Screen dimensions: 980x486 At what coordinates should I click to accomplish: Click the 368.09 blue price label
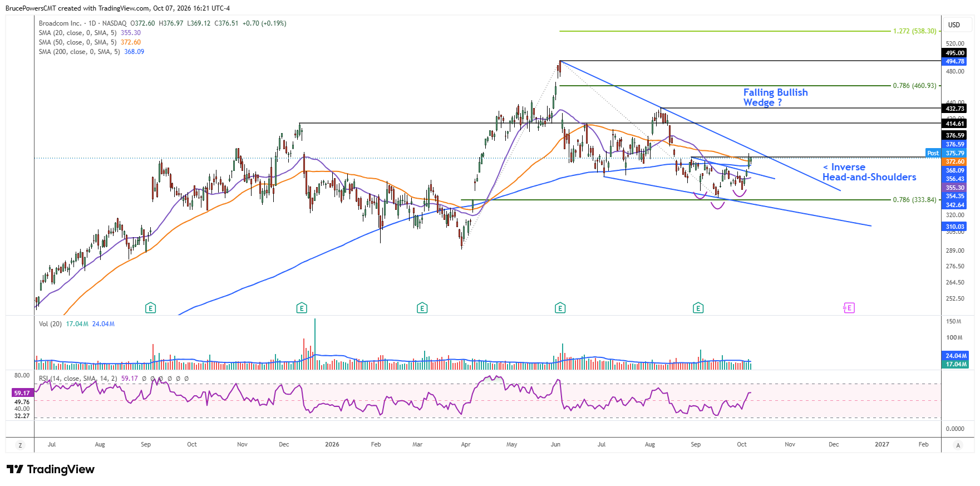point(955,170)
